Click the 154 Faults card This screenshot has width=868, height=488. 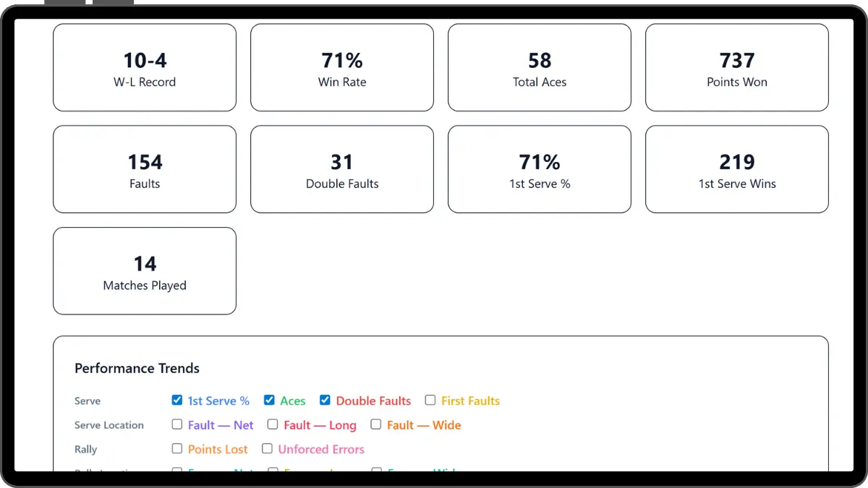[x=144, y=169]
